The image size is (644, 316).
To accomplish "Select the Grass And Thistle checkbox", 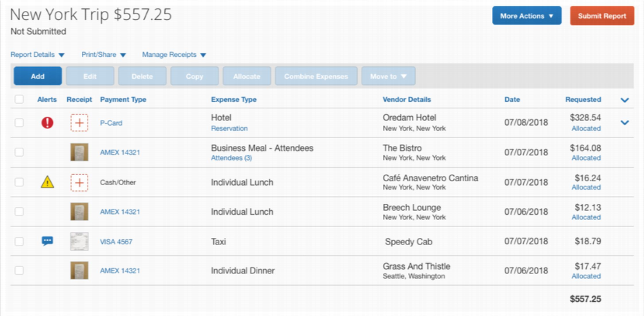I will pos(19,270).
